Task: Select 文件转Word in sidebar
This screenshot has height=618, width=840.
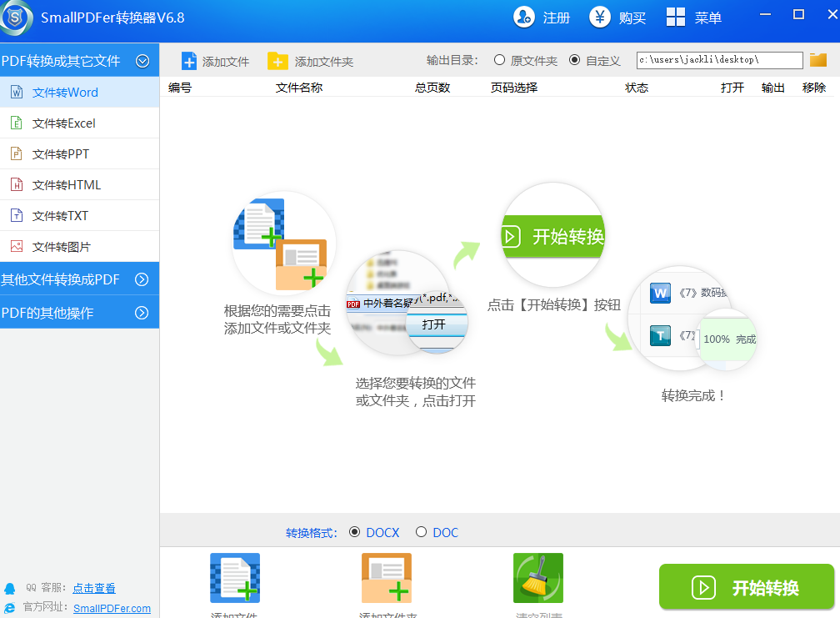Action: [79, 93]
